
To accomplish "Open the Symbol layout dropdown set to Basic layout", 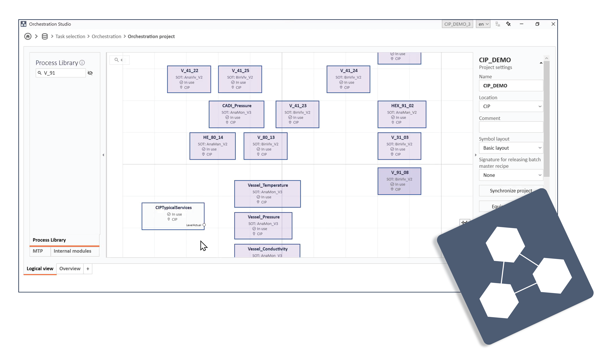I will point(511,148).
